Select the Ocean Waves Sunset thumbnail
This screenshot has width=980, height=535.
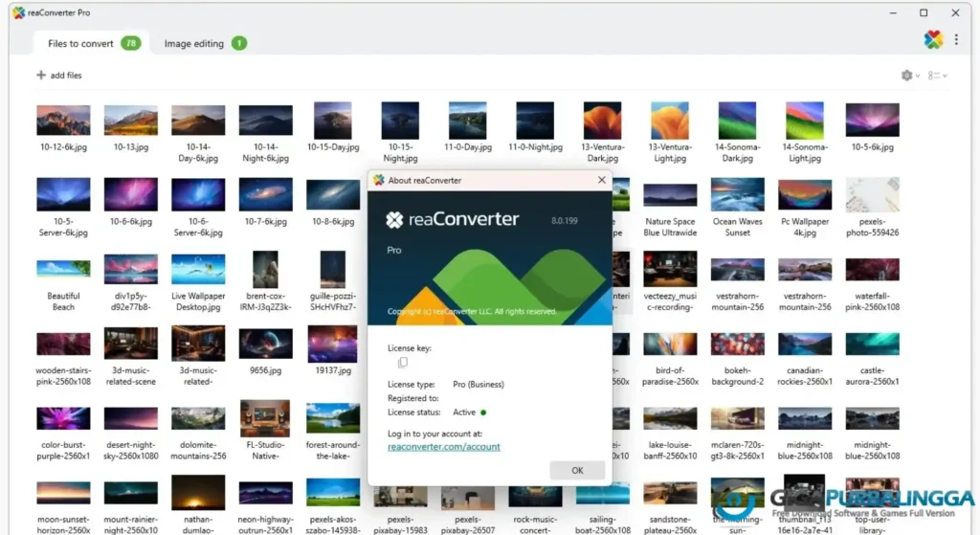click(x=738, y=194)
